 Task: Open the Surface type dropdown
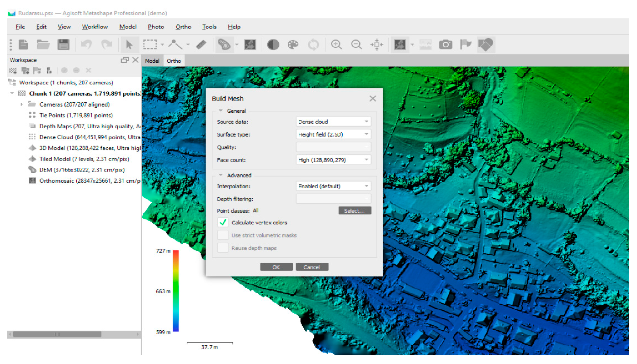(x=333, y=134)
